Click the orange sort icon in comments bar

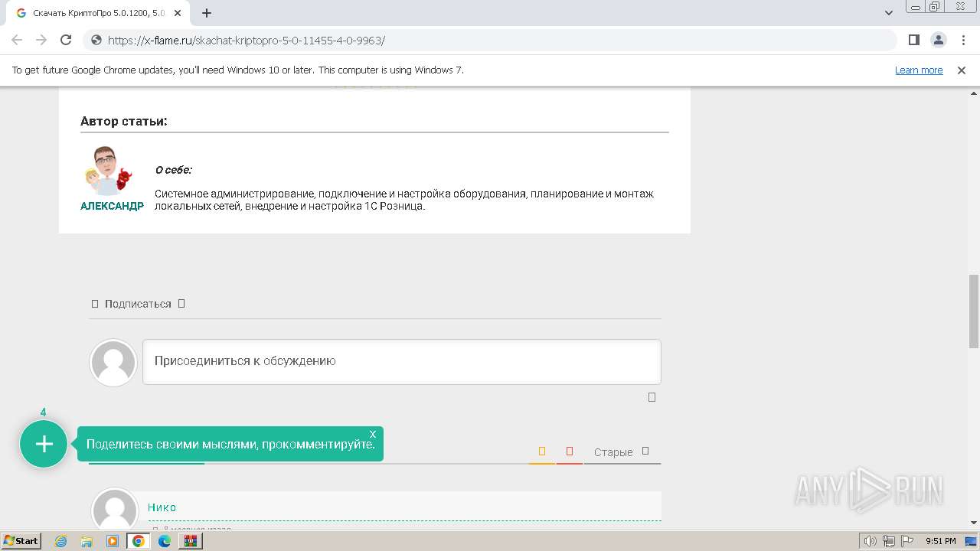542,452
